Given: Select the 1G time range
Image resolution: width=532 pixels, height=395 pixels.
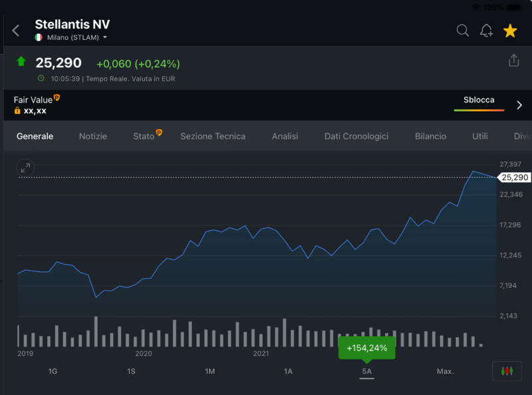Looking at the screenshot, I should [x=53, y=371].
